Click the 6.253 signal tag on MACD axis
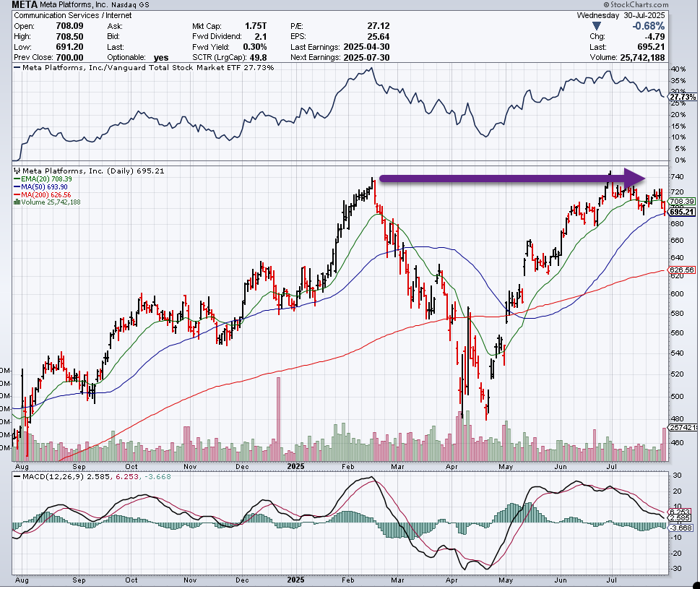700x589 pixels. pos(681,512)
